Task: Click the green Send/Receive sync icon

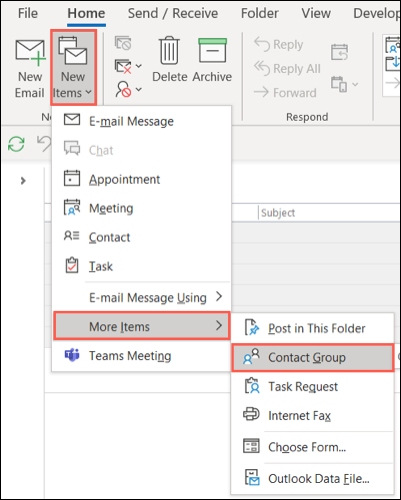Action: [x=16, y=144]
